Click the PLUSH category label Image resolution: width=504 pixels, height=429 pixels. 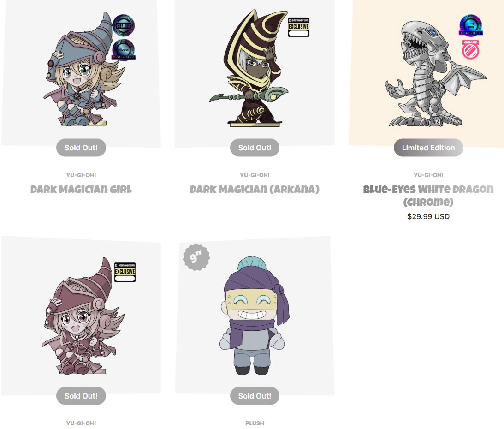click(255, 423)
